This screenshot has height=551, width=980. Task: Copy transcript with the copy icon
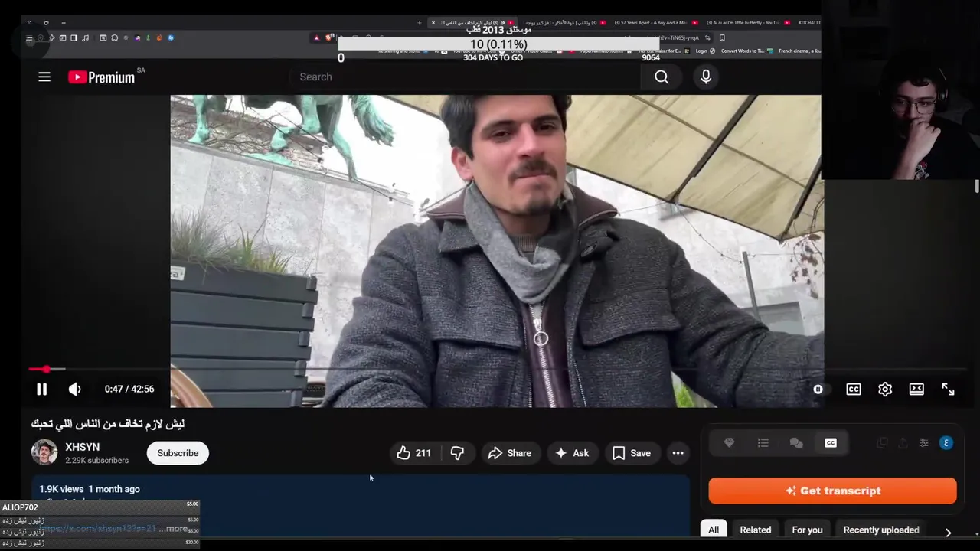tap(882, 442)
